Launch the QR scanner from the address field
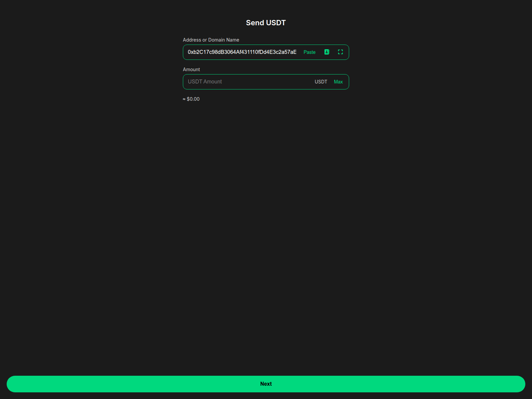This screenshot has height=399, width=532. pos(340,52)
